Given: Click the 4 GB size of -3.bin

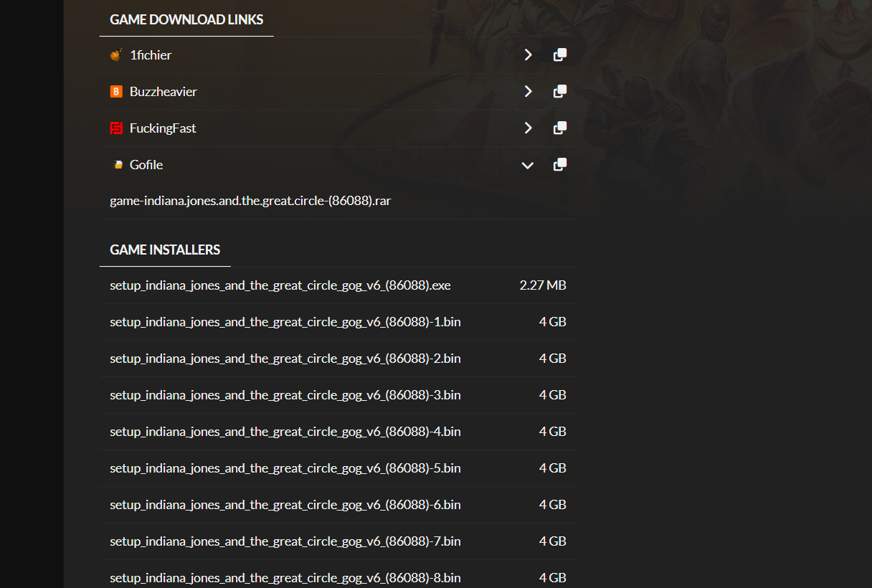Looking at the screenshot, I should tap(553, 395).
